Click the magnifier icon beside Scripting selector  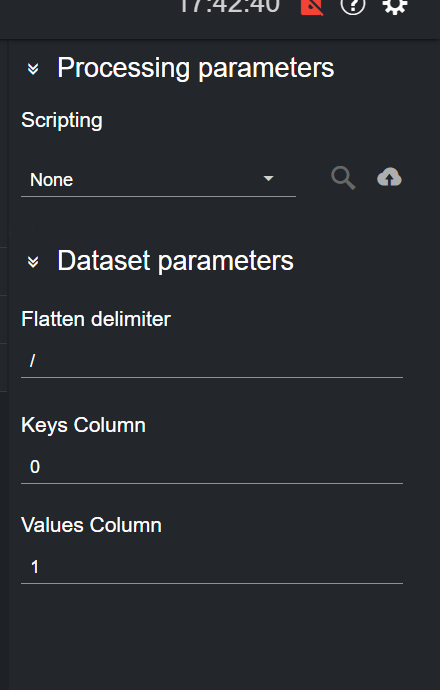coord(343,178)
